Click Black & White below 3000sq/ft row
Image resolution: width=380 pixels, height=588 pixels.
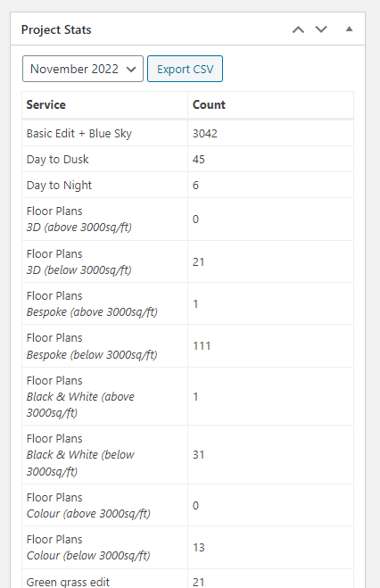coord(187,455)
